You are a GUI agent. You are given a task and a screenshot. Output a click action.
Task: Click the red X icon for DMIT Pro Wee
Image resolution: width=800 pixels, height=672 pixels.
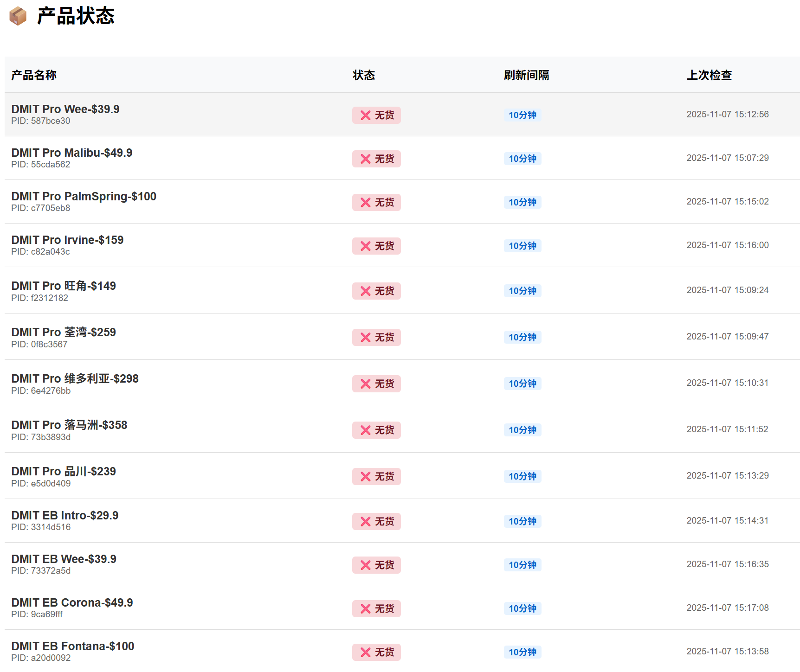pyautogui.click(x=366, y=115)
